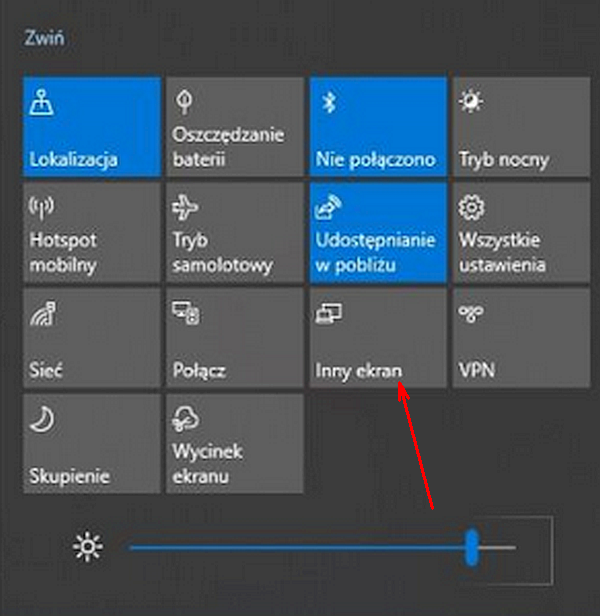
Task: Click the Połącz devices icon
Action: pos(185,313)
